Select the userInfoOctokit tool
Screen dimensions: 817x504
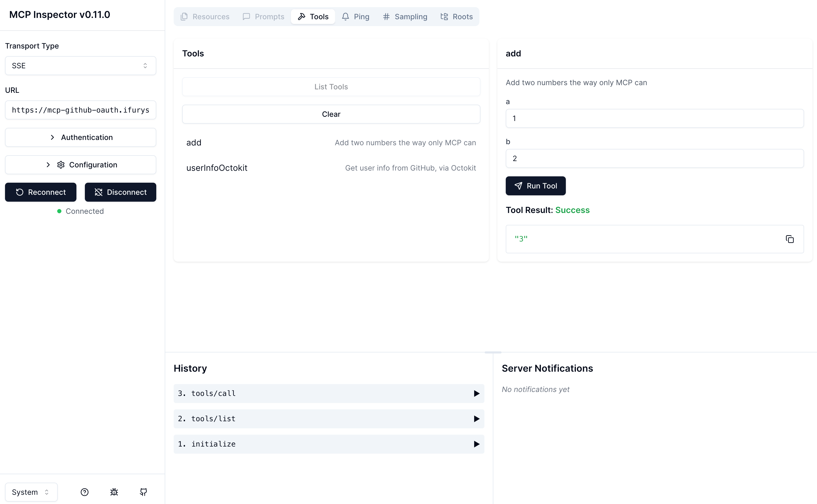(331, 168)
